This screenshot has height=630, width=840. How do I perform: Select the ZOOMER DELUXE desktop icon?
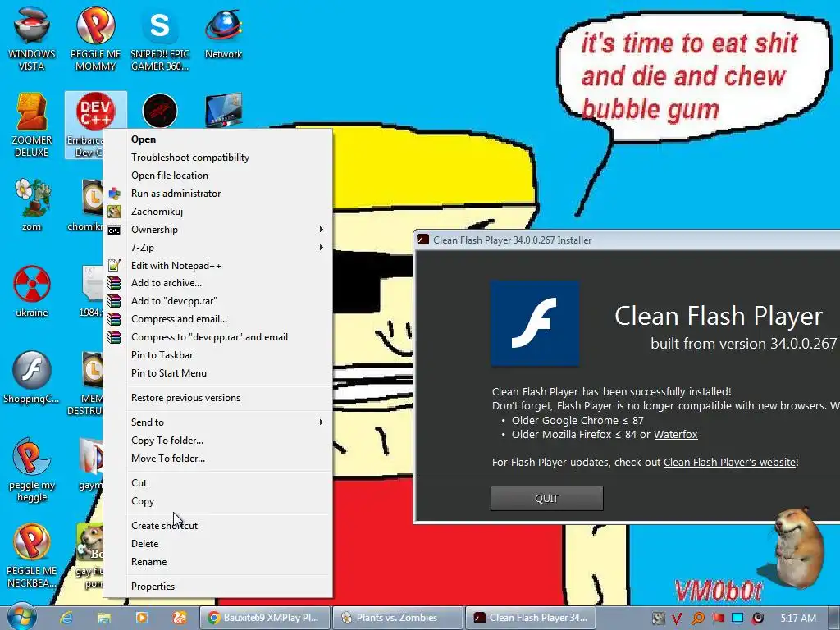[32, 125]
